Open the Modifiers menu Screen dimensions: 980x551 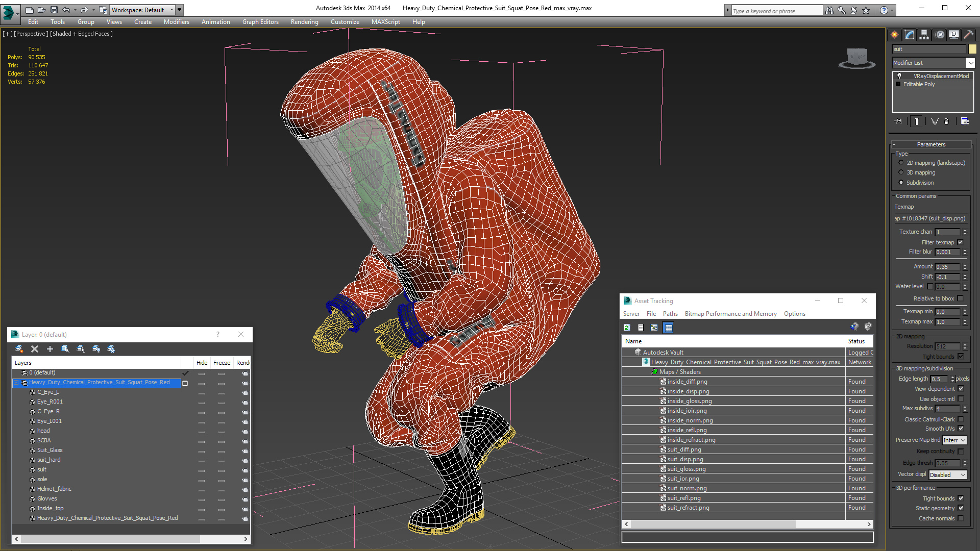point(177,22)
